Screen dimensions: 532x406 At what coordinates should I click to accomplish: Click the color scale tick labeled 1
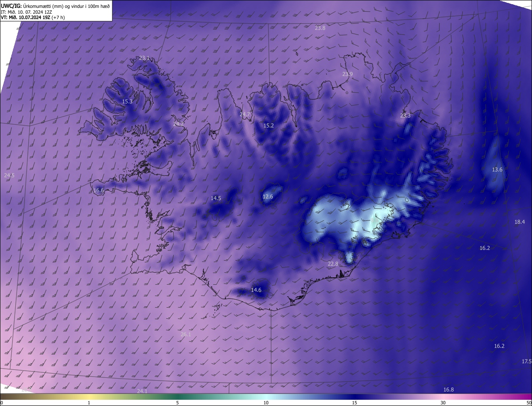tap(89, 403)
